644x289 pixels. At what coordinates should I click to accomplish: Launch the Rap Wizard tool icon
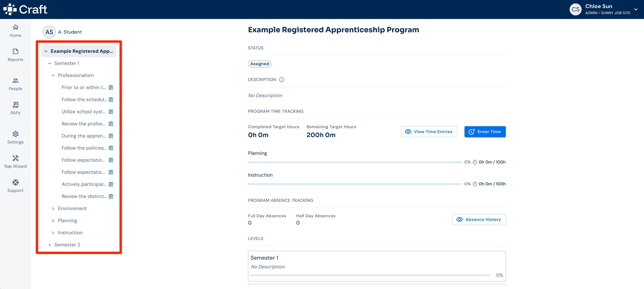point(15,158)
